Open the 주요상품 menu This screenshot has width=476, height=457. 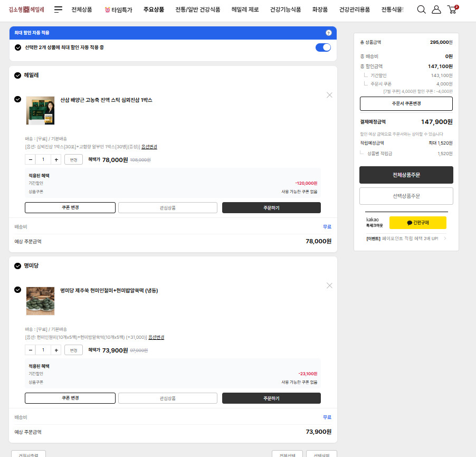pyautogui.click(x=154, y=9)
